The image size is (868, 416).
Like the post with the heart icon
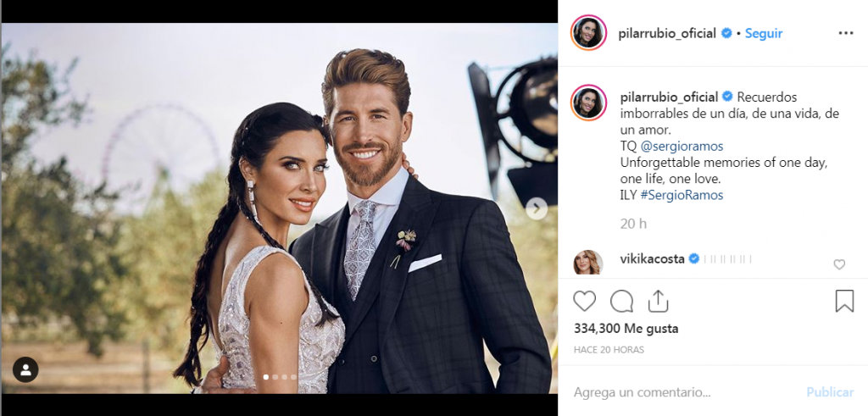click(x=584, y=301)
